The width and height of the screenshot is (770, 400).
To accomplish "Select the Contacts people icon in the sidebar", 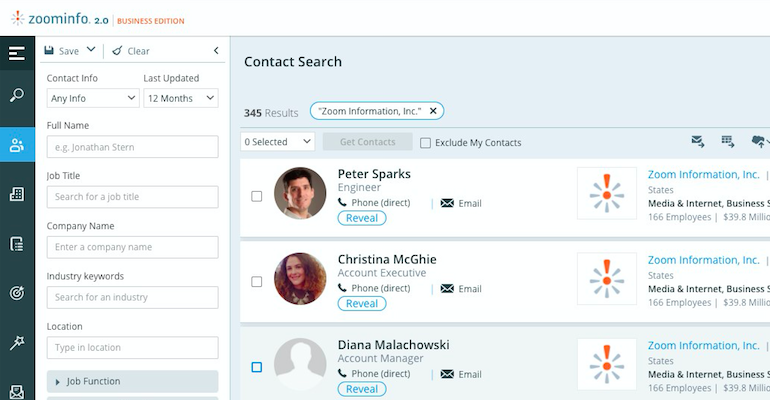I will tap(17, 145).
